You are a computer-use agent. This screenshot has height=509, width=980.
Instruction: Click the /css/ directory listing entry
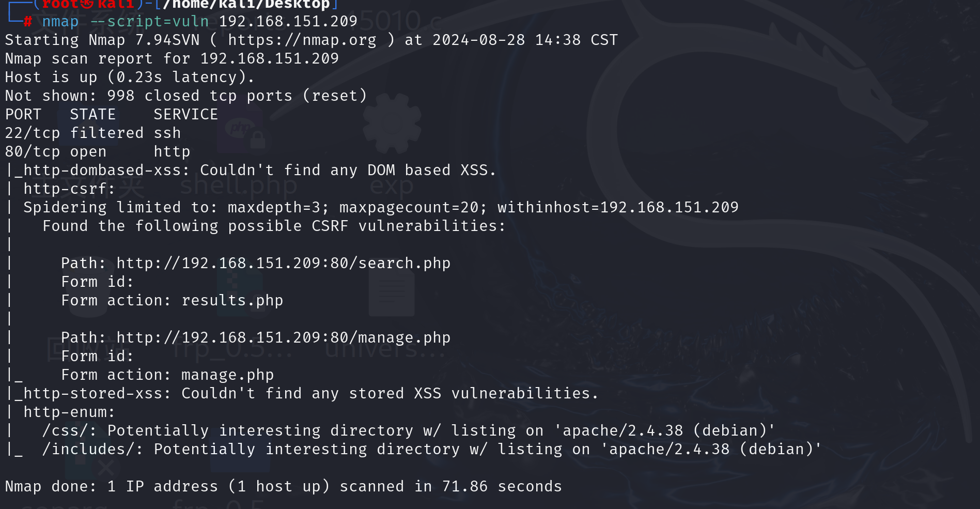pyautogui.click(x=408, y=430)
